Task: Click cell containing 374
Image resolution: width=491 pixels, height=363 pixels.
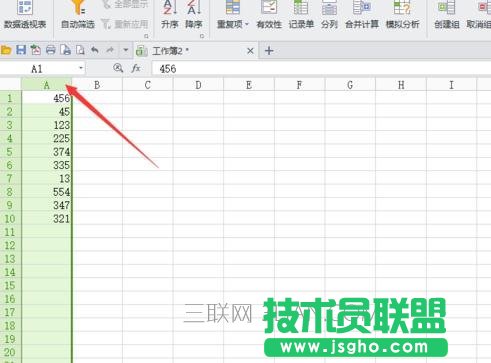Action: 47,152
